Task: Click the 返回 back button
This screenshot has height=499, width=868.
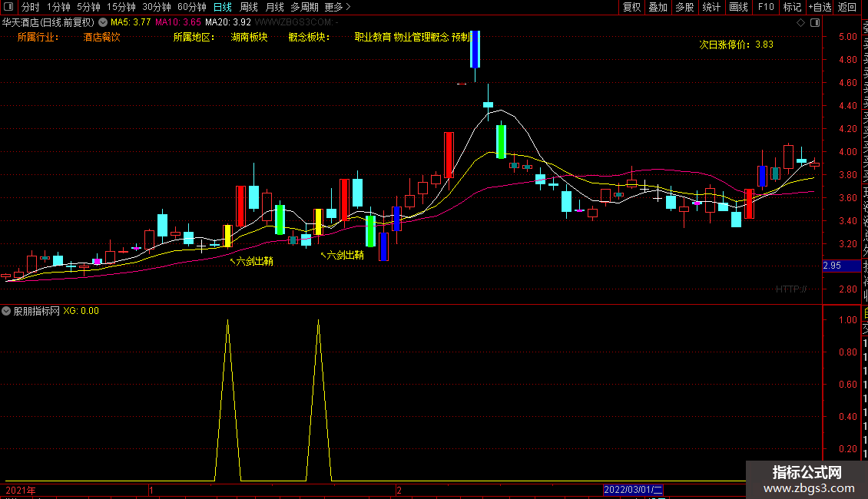Action: coord(847,7)
